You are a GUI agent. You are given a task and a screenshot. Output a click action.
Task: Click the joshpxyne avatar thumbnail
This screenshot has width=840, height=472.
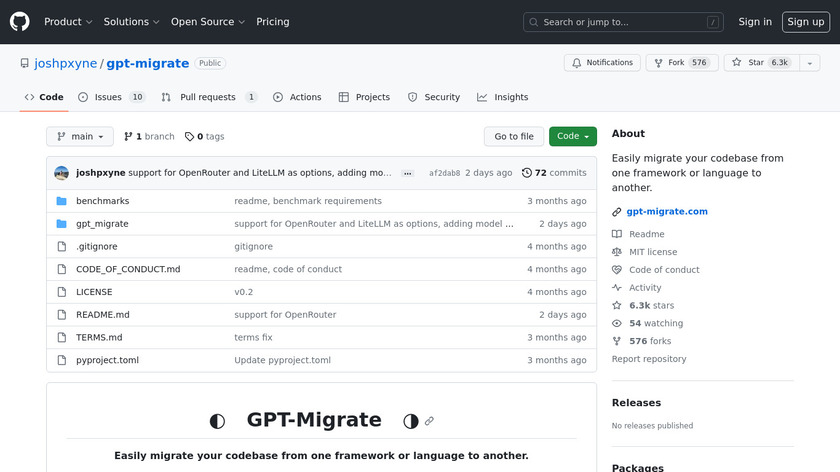point(61,173)
